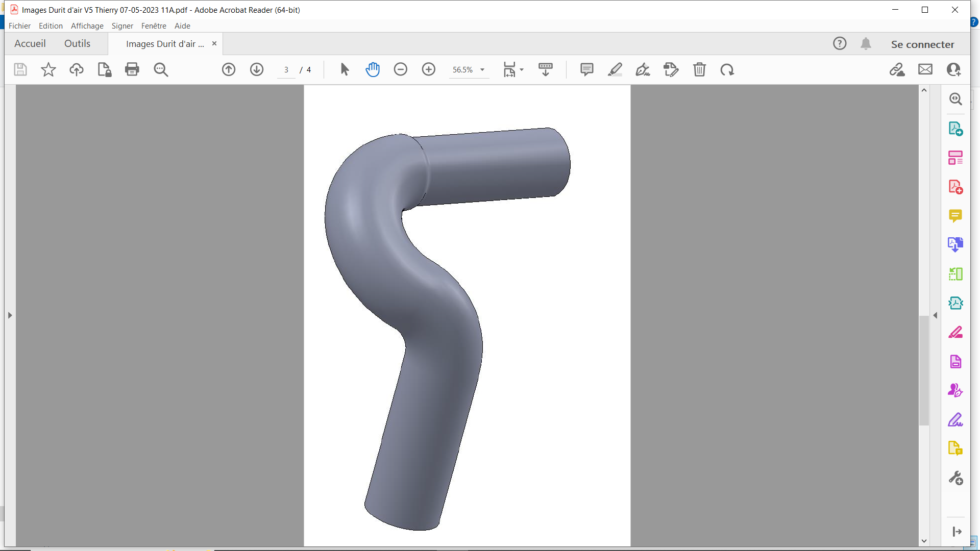Open the Affichage menu
This screenshot has width=980, height=551.
pos(87,26)
